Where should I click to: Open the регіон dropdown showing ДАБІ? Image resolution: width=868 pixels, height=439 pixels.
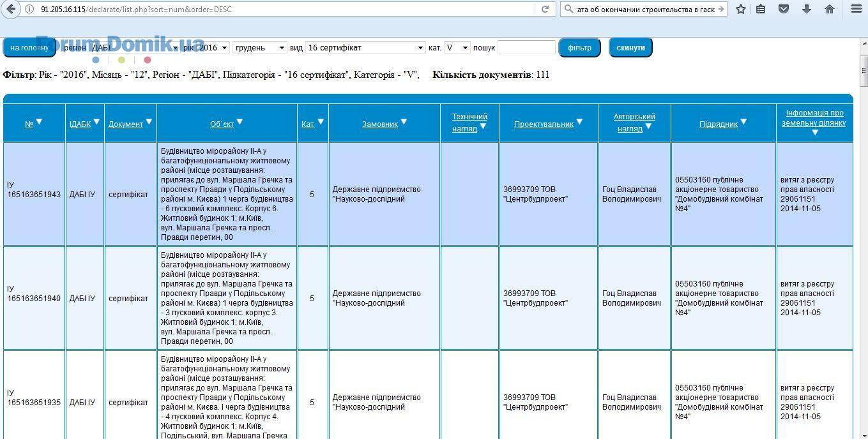coord(134,48)
